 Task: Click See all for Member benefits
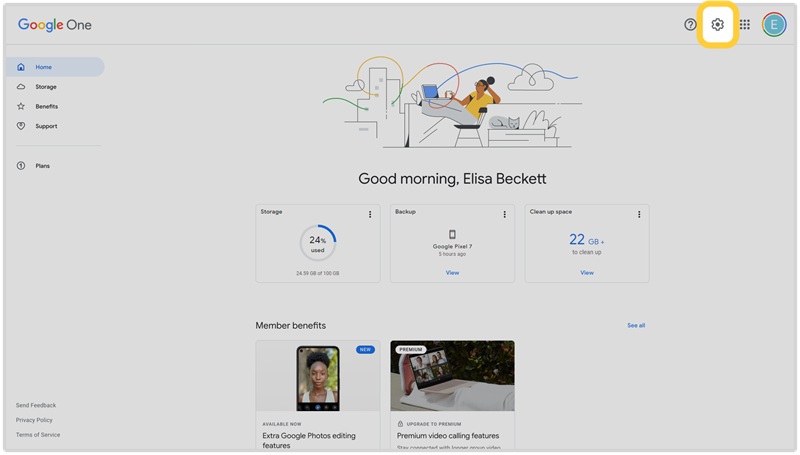[x=636, y=325]
